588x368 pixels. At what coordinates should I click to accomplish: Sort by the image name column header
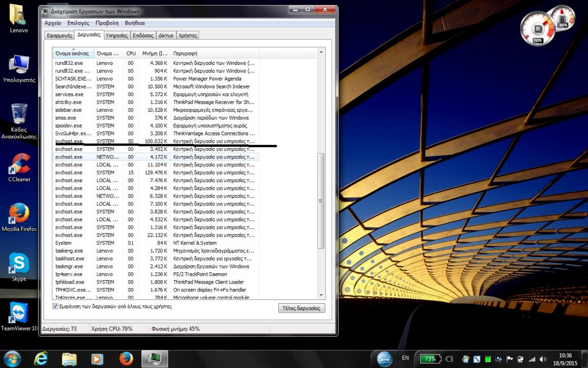[73, 53]
